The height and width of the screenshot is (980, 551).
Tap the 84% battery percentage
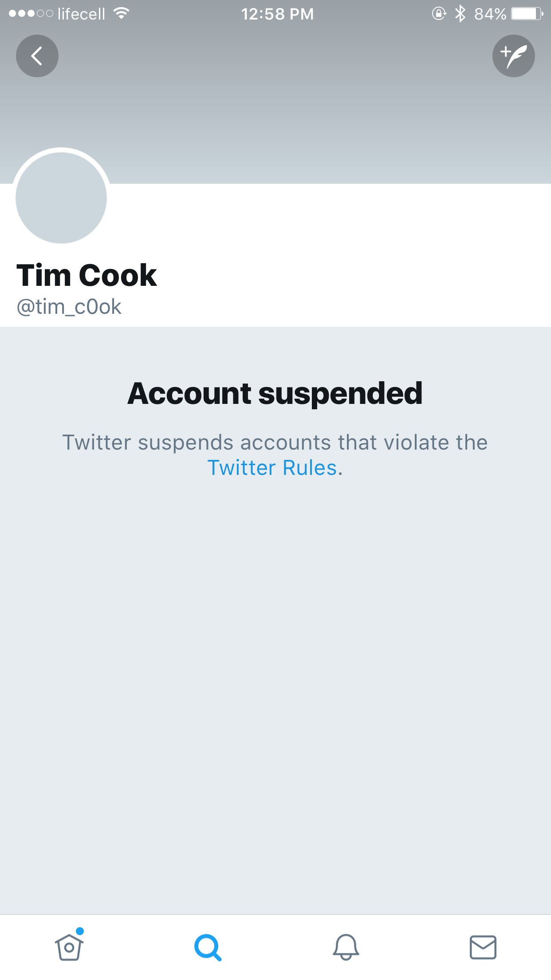[490, 14]
